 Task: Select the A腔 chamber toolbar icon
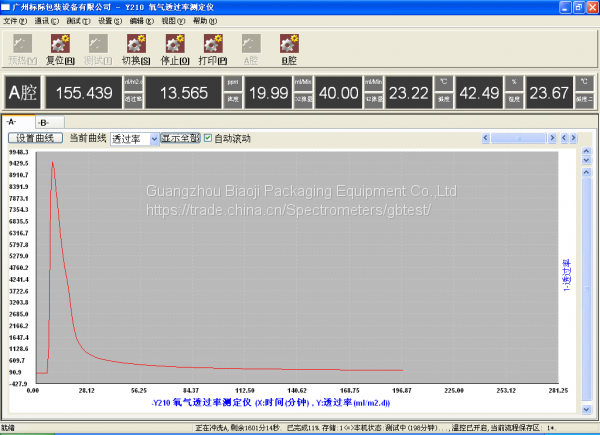coord(250,48)
